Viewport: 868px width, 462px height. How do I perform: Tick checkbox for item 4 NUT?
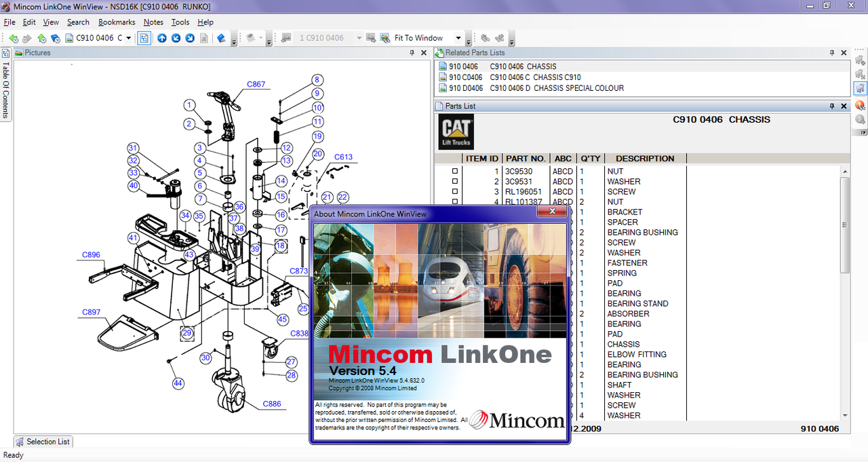455,202
